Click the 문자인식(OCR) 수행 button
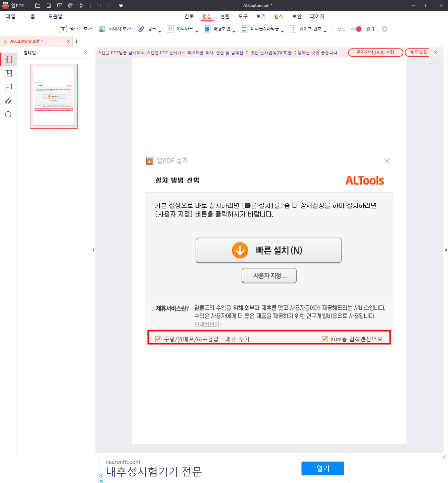448x483 pixels. pos(375,53)
